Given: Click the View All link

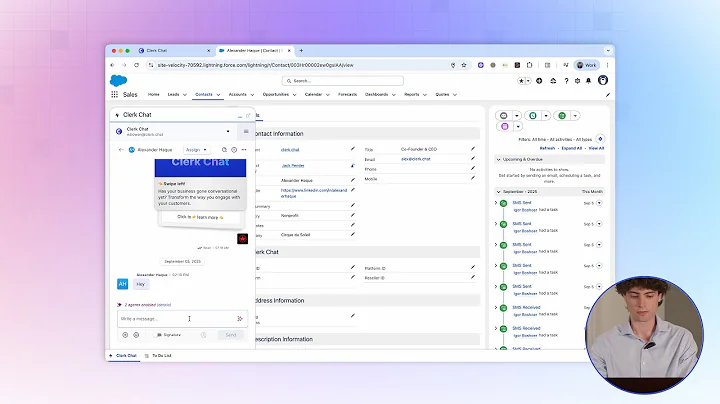Looking at the screenshot, I should pyautogui.click(x=596, y=148).
